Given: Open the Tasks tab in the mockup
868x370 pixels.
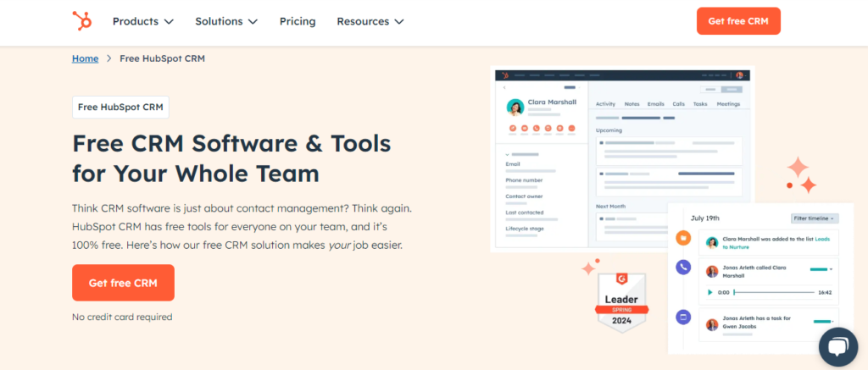Looking at the screenshot, I should [x=700, y=104].
